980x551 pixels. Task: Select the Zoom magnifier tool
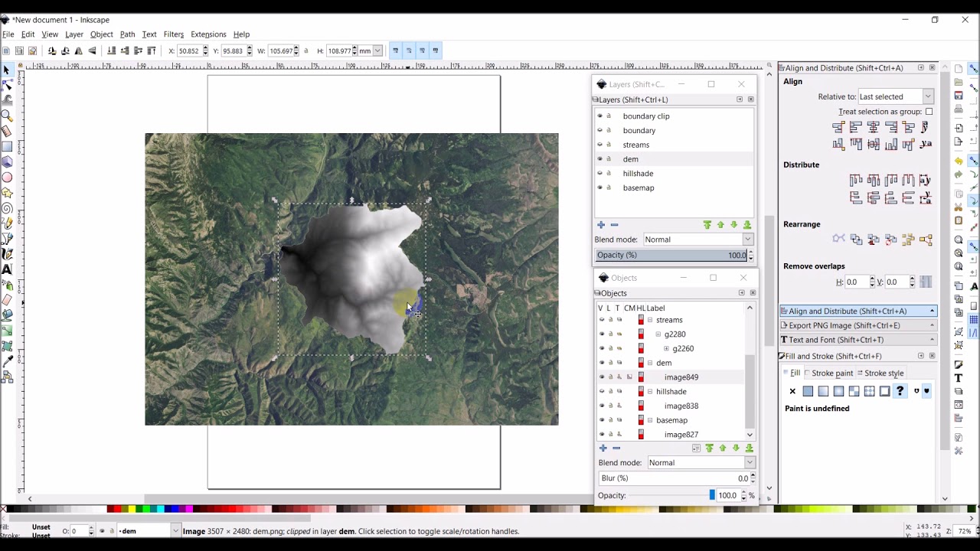[7, 116]
